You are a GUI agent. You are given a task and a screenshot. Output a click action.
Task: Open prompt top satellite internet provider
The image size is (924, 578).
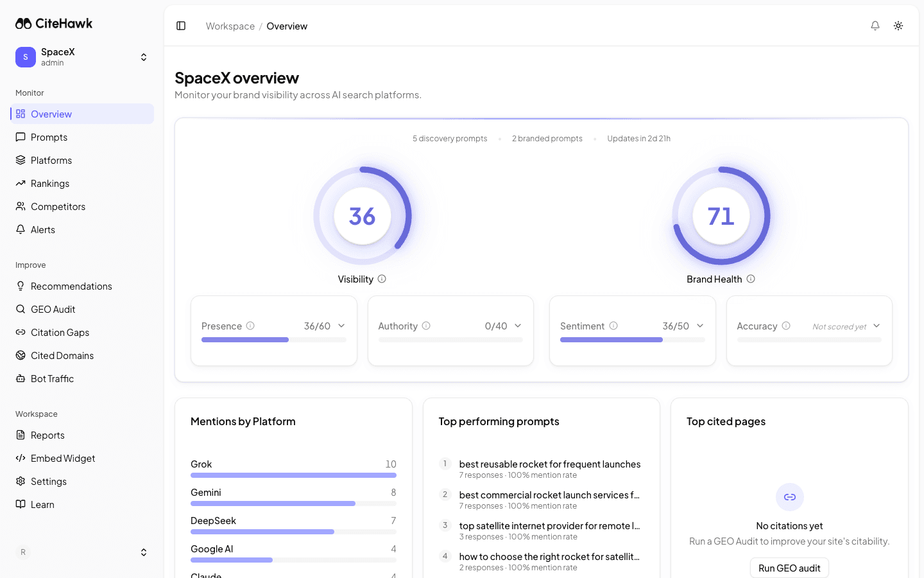[x=541, y=530]
